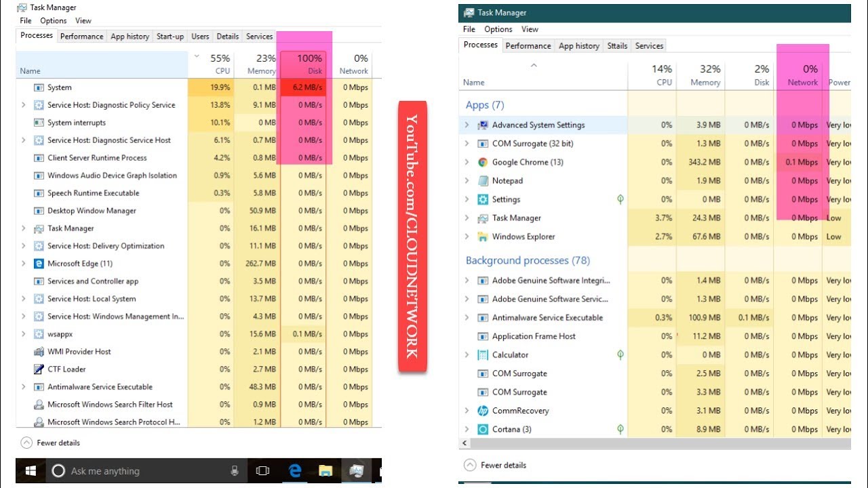Viewport: 868px width, 488px height.
Task: Click the Settings gear icon in Apps list
Action: [483, 199]
